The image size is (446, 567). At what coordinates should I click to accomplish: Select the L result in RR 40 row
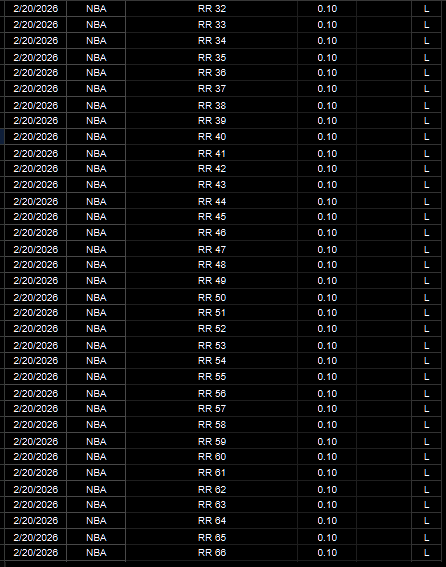[x=426, y=137]
